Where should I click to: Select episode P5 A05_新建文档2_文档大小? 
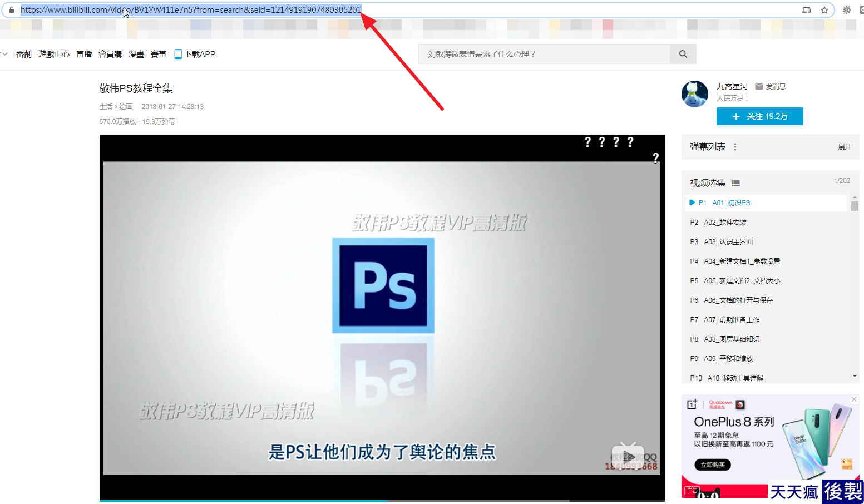767,280
